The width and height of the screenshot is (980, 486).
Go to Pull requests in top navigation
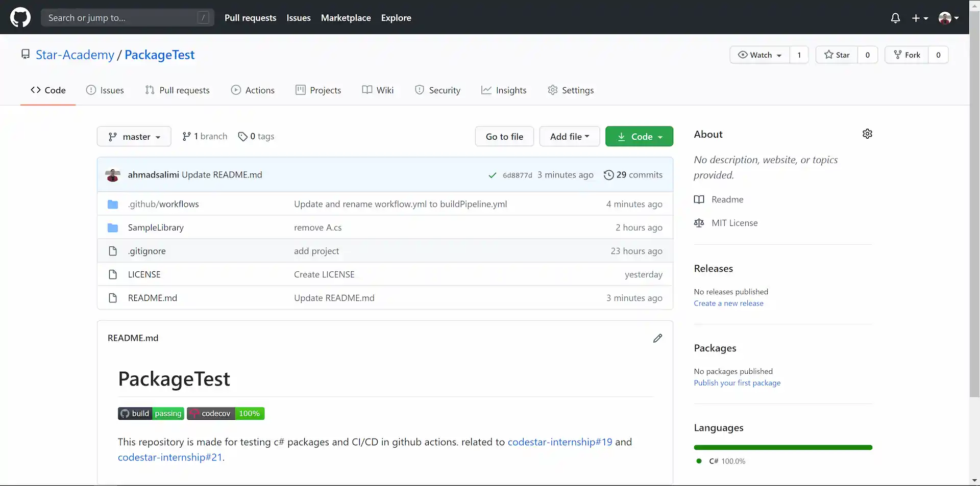(250, 18)
